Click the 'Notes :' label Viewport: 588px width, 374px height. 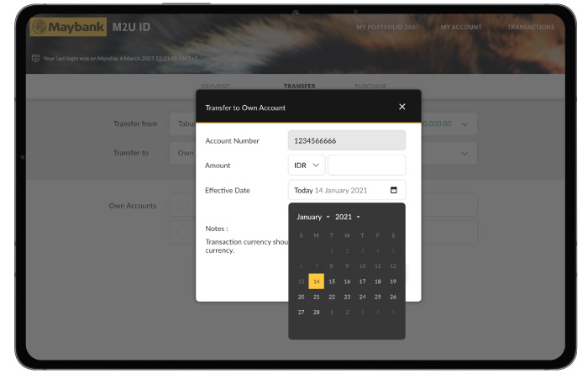point(217,229)
